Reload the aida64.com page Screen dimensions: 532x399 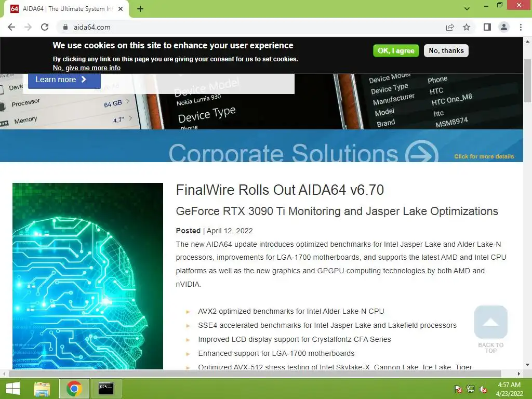pyautogui.click(x=45, y=27)
